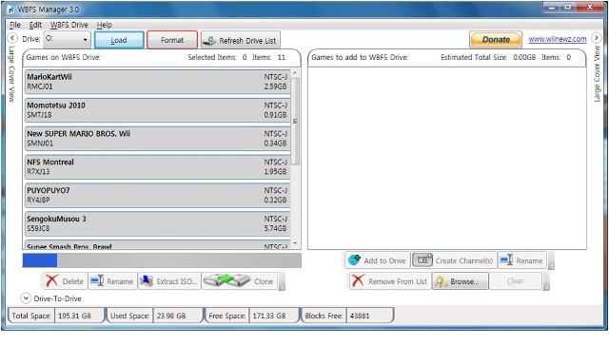Screen dimensions: 609x364
Task: Click the Estimated Total Size 0.00GB value
Action: click(x=524, y=57)
